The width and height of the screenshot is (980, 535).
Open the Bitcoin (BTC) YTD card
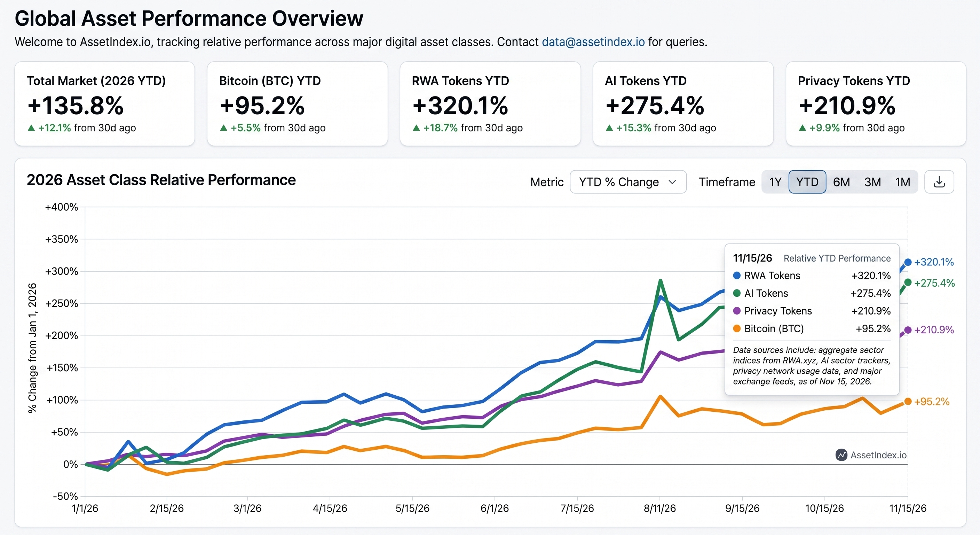coord(298,103)
